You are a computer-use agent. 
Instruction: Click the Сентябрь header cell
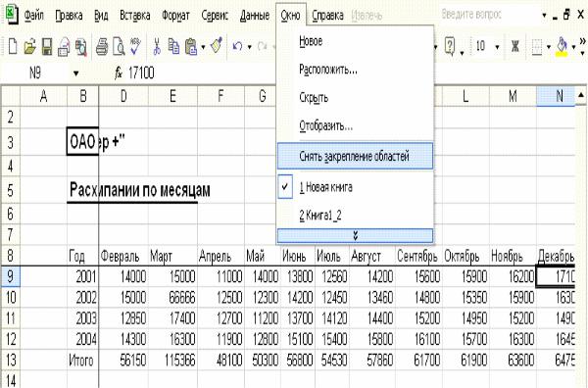click(418, 256)
